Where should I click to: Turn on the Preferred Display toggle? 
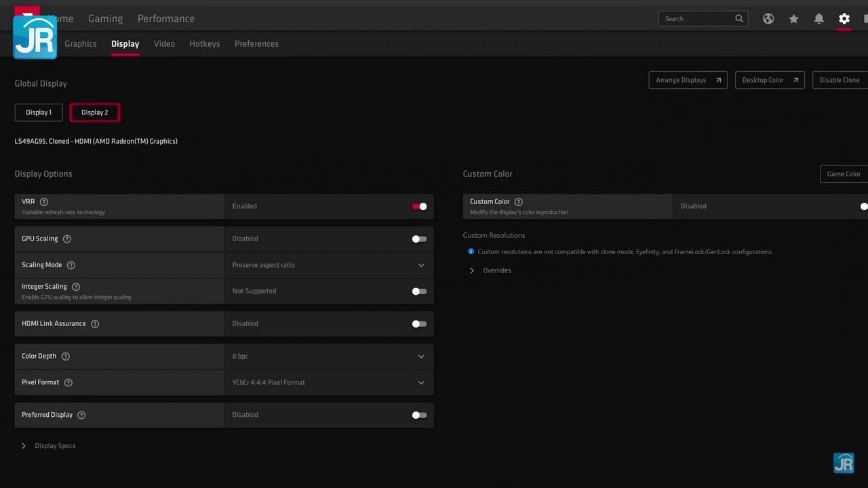(419, 415)
